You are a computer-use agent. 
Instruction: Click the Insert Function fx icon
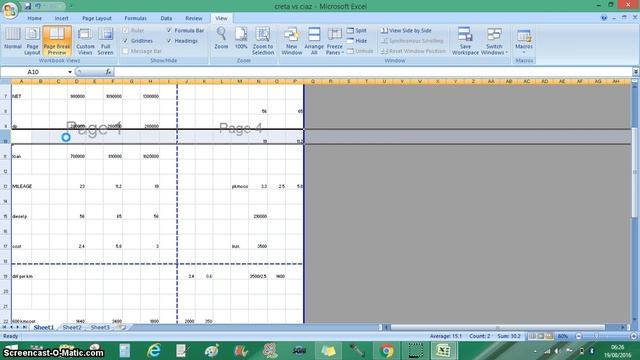tap(108, 72)
